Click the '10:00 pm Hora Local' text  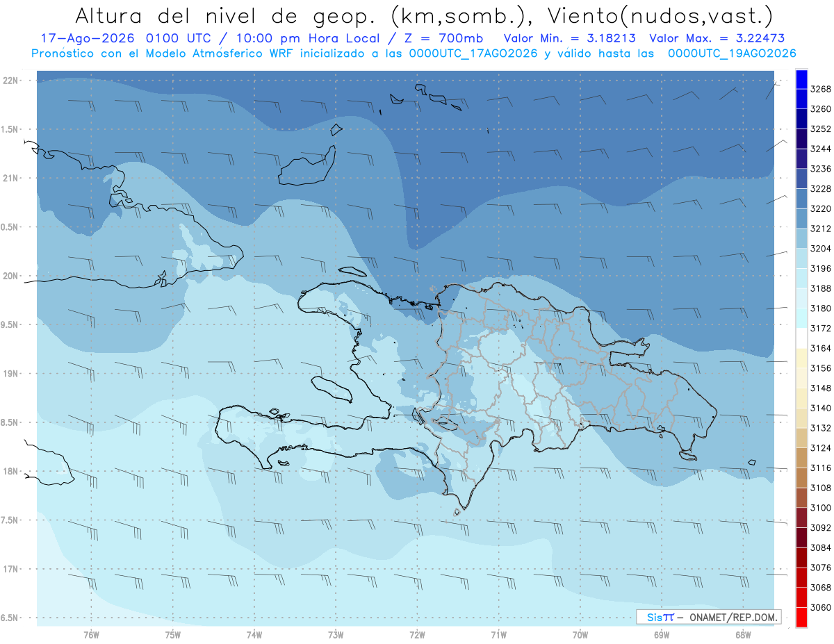[x=310, y=39]
